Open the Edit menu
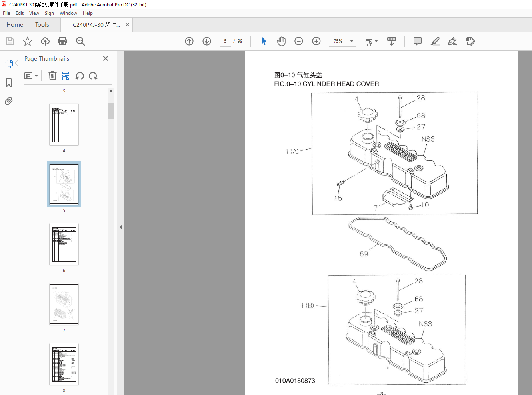 20,13
